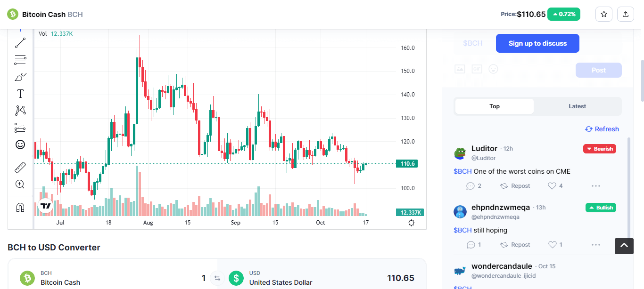Click the $BCH tag in Luditor's post
Image resolution: width=644 pixels, height=289 pixels.
(x=462, y=171)
